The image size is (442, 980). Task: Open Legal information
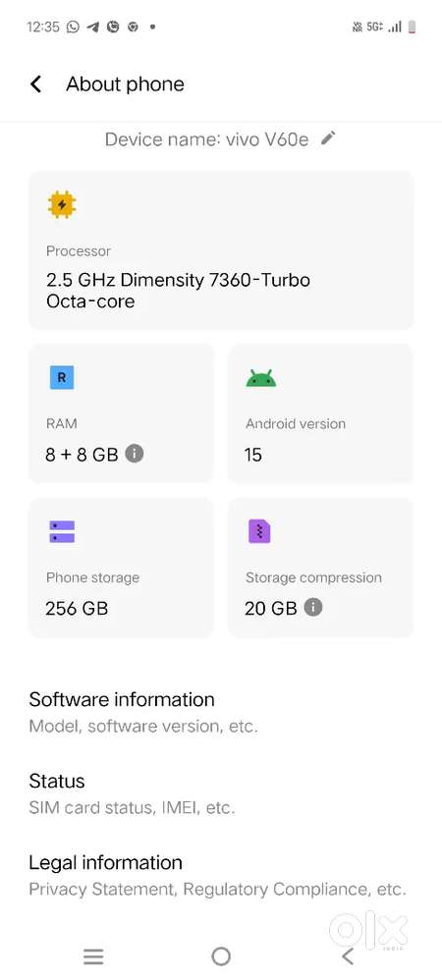[x=221, y=875]
